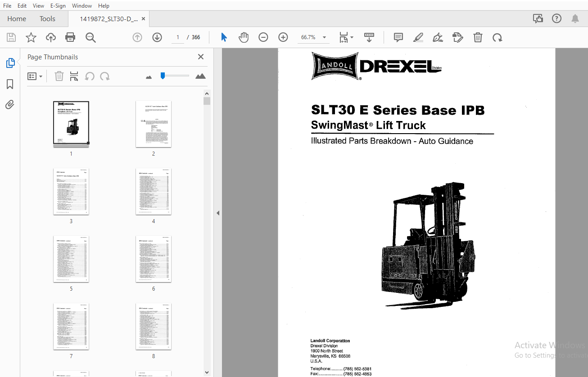Click the 'SLT30 E Series Base IPB' title
Viewport: 588px width, 377px height.
398,110
